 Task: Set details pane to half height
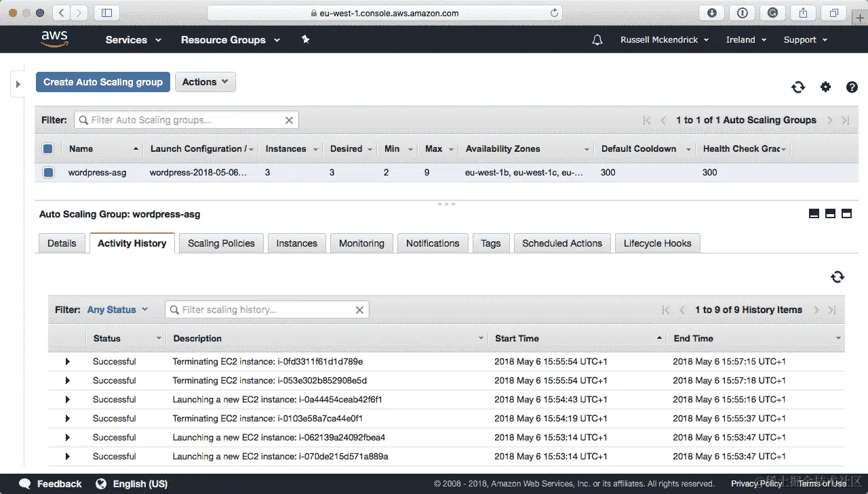click(x=830, y=214)
